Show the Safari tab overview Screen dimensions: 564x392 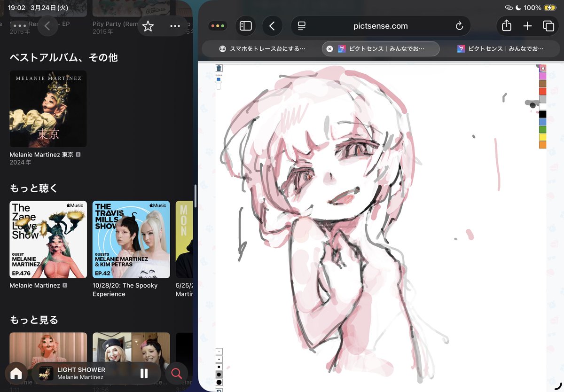coord(549,26)
